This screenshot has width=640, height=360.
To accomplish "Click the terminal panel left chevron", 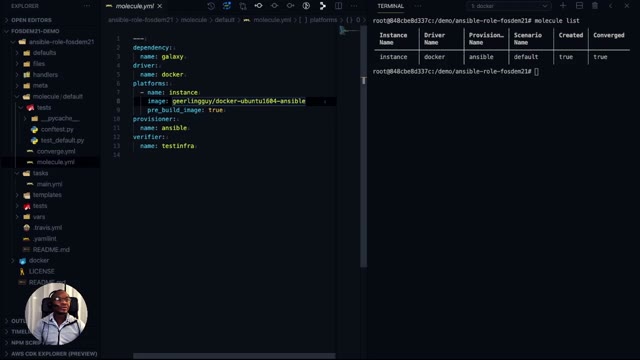I will 611,6.
